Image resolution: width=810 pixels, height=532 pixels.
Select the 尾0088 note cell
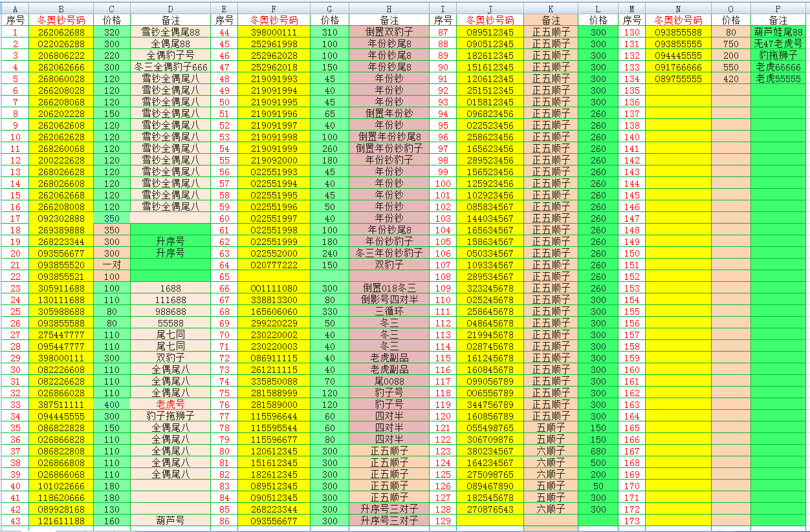point(389,381)
